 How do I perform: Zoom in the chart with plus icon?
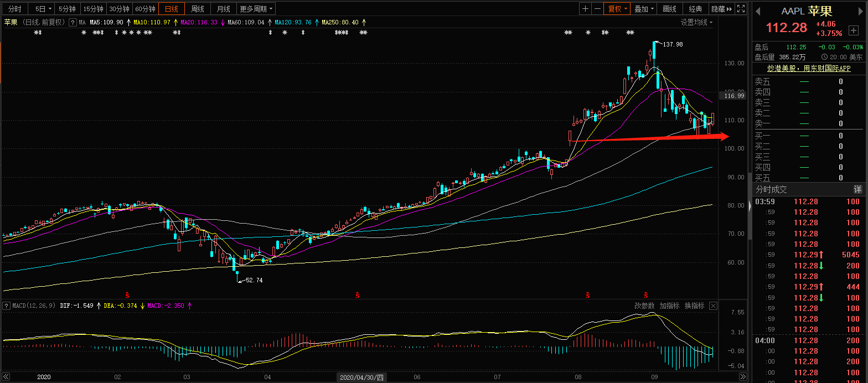point(585,9)
